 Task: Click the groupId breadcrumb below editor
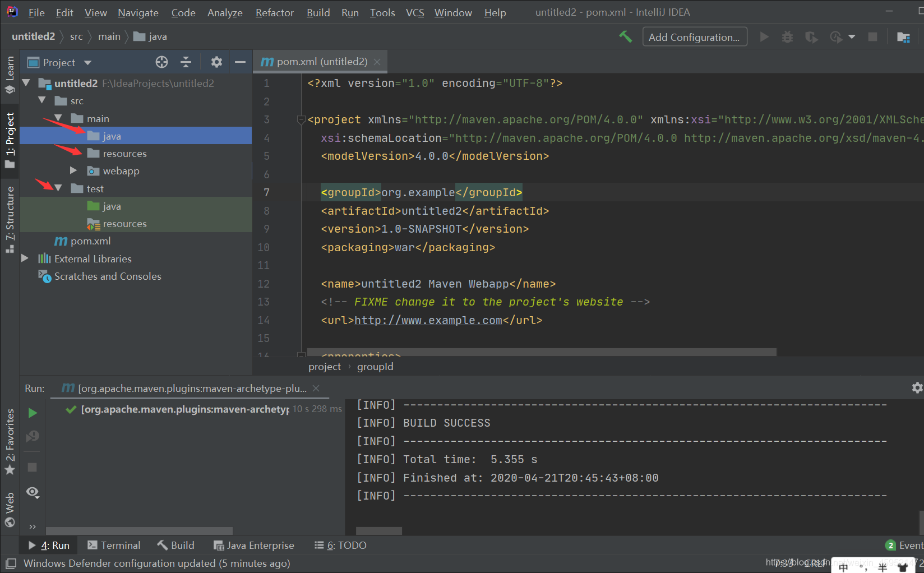coord(375,367)
